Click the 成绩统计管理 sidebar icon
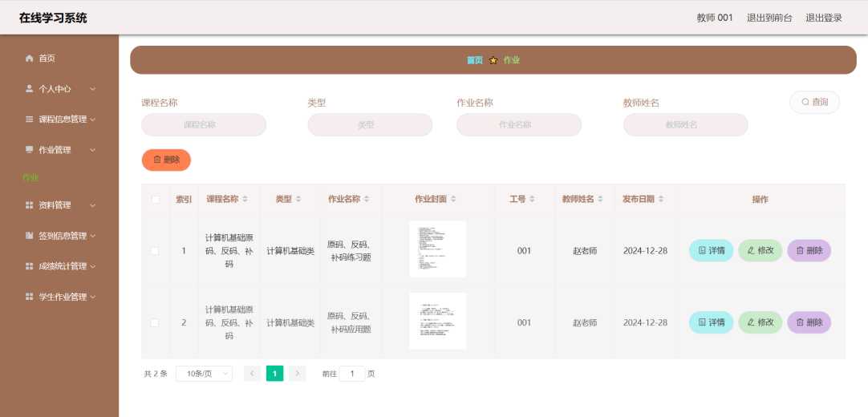 coord(30,266)
